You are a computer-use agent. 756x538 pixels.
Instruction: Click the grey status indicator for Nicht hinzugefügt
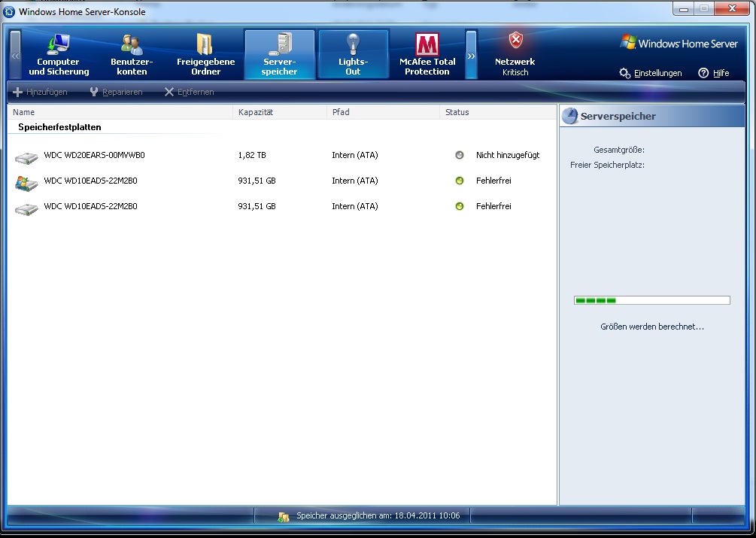pyautogui.click(x=460, y=155)
